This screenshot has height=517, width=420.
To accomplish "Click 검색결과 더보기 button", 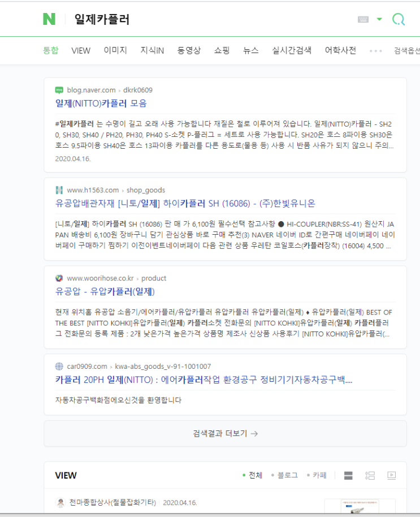I will click(x=226, y=433).
